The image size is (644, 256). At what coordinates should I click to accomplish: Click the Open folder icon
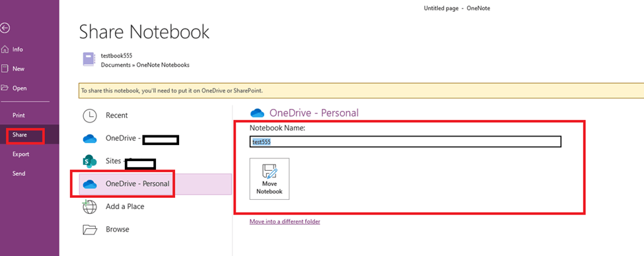pos(5,88)
